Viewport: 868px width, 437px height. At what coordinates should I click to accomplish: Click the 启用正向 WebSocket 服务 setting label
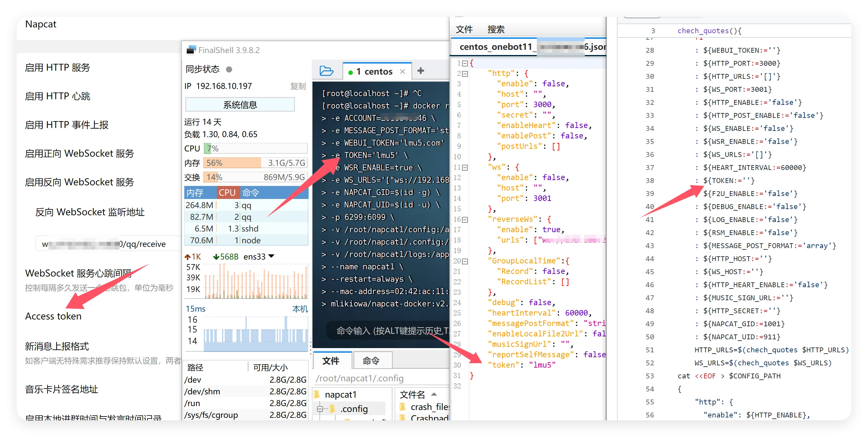tap(79, 154)
